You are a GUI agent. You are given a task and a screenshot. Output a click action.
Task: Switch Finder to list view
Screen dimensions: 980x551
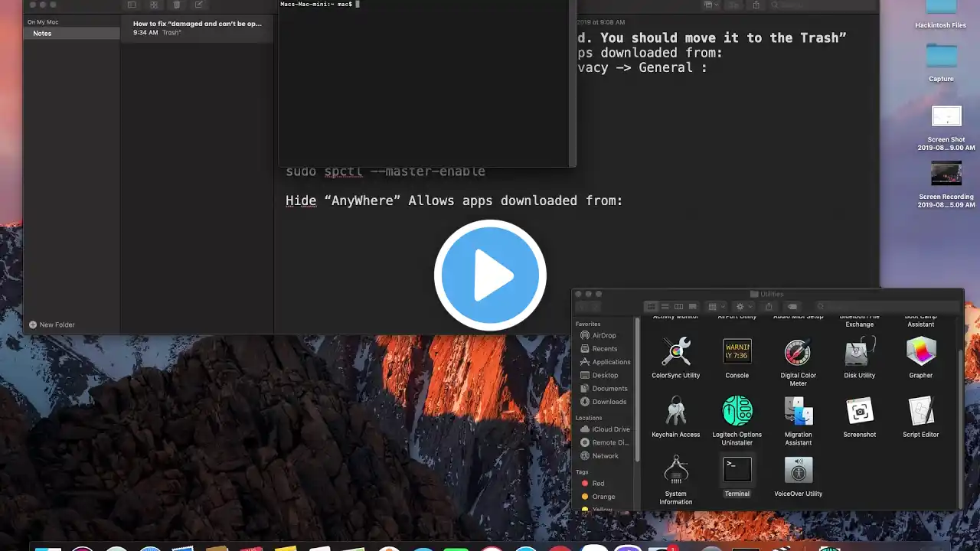click(665, 307)
